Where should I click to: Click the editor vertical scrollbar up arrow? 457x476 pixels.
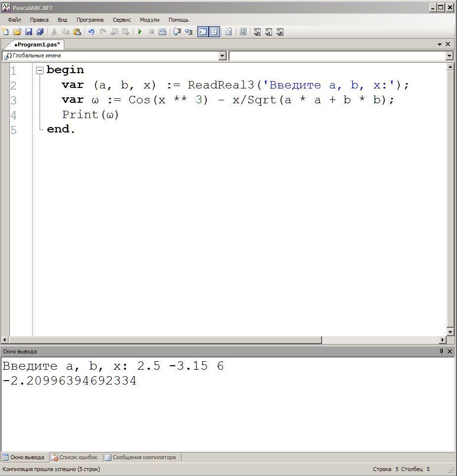(x=450, y=67)
